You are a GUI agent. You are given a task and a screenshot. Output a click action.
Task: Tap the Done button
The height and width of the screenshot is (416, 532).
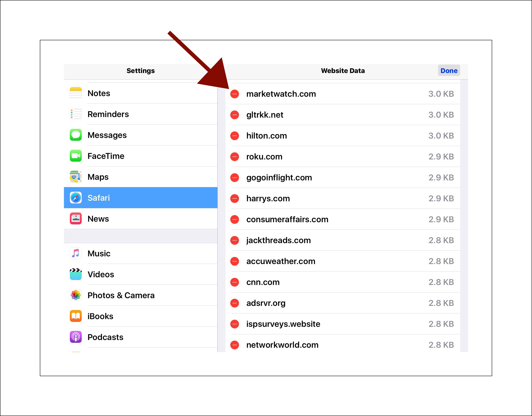tap(449, 71)
